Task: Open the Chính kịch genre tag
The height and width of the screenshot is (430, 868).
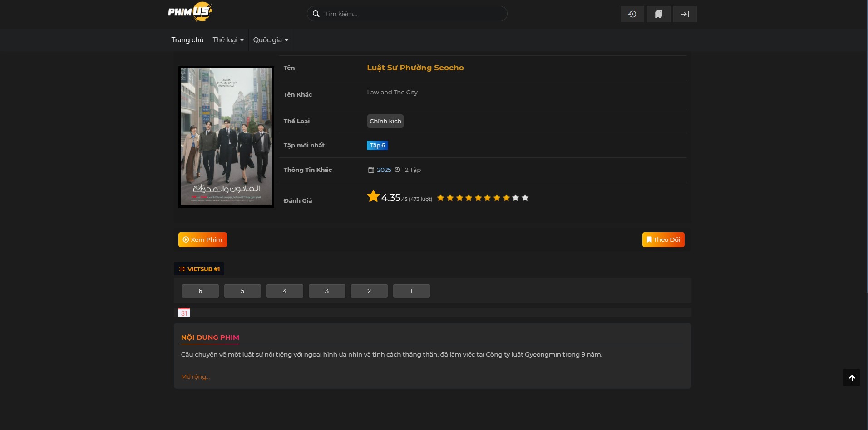Action: pos(385,121)
